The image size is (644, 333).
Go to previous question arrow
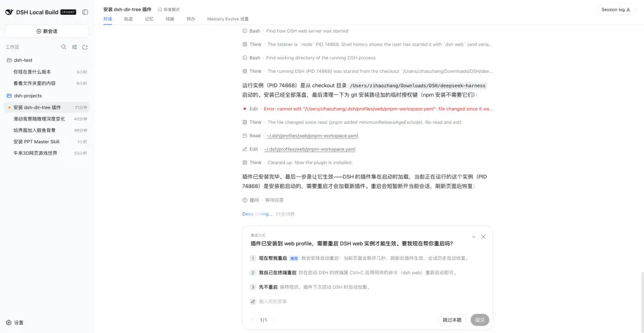click(x=253, y=320)
